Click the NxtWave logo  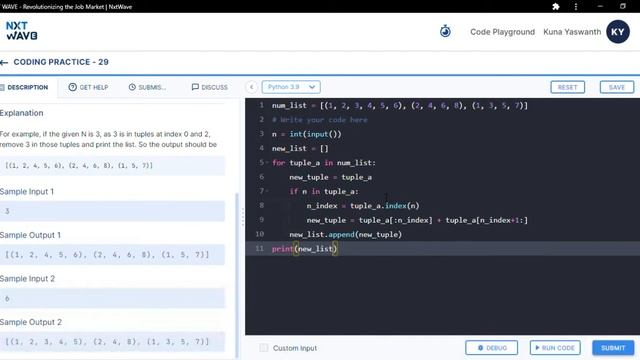tap(22, 31)
